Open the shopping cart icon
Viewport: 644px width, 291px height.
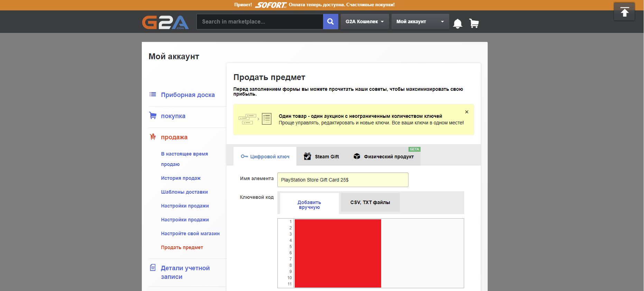coord(474,23)
